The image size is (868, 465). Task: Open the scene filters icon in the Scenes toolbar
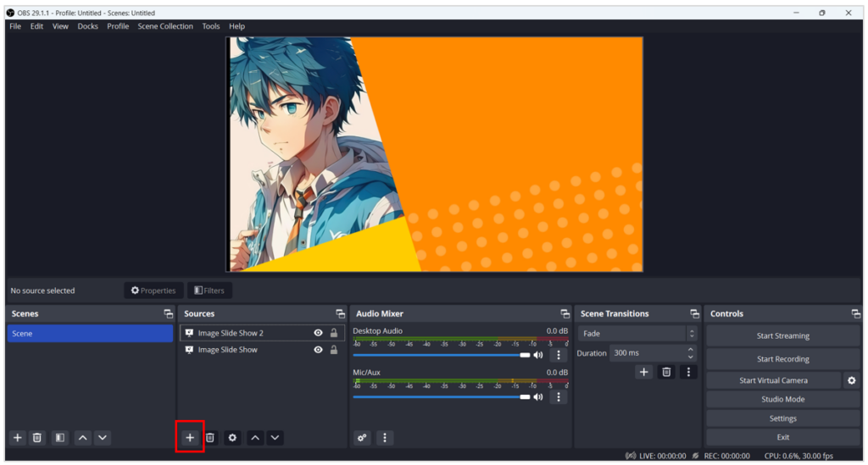[59, 438]
